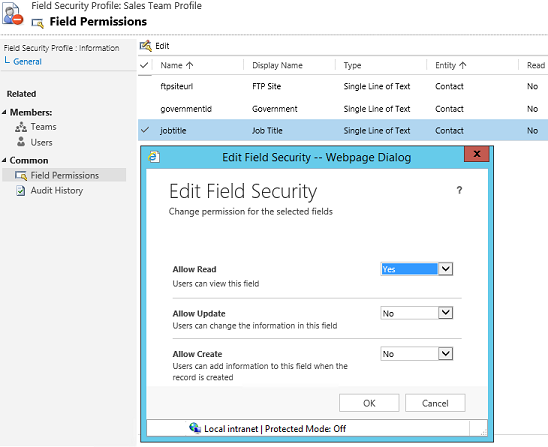Sort by the Read column header
Viewport: 548px width, 447px height.
[x=536, y=65]
